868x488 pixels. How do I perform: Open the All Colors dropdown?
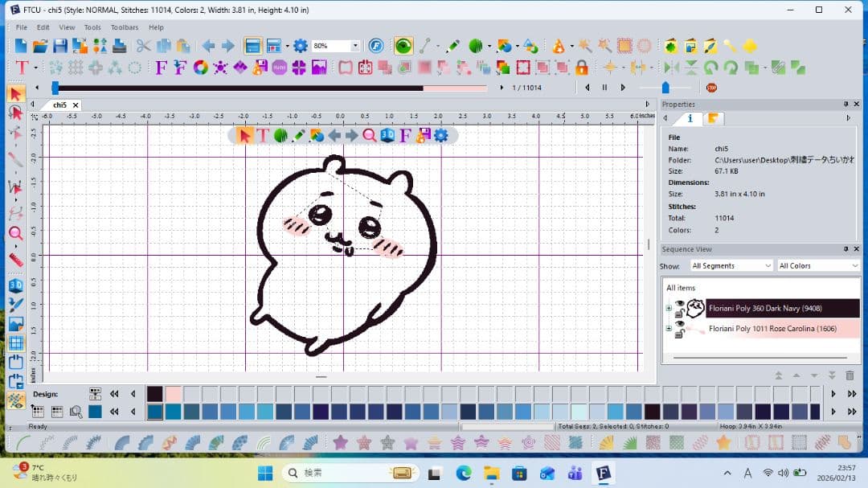tap(817, 265)
